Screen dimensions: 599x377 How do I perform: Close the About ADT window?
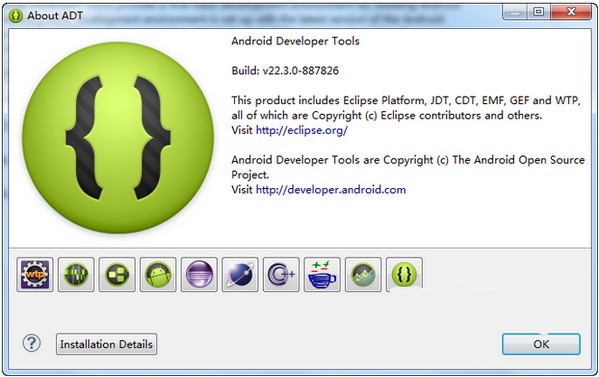click(x=571, y=12)
